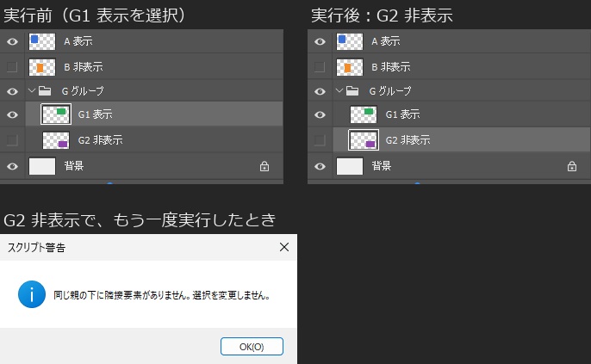Select G2 非表示 thumbnail in left panel

point(56,140)
